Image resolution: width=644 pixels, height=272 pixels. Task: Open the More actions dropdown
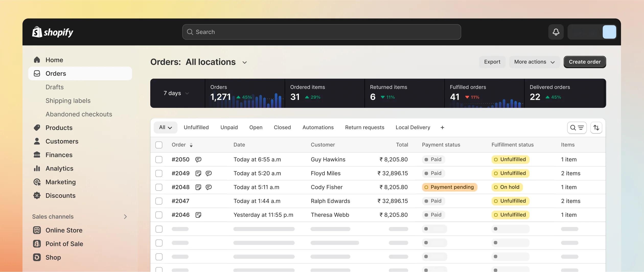pos(534,62)
